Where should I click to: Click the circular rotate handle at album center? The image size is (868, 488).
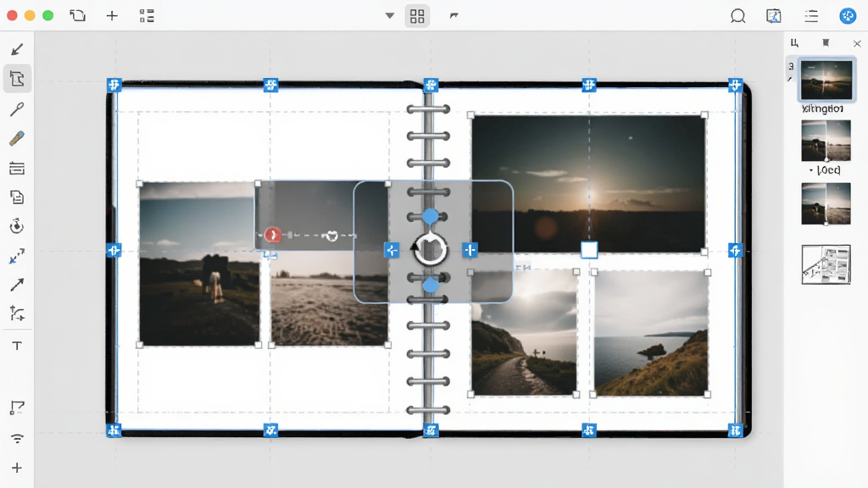click(430, 250)
